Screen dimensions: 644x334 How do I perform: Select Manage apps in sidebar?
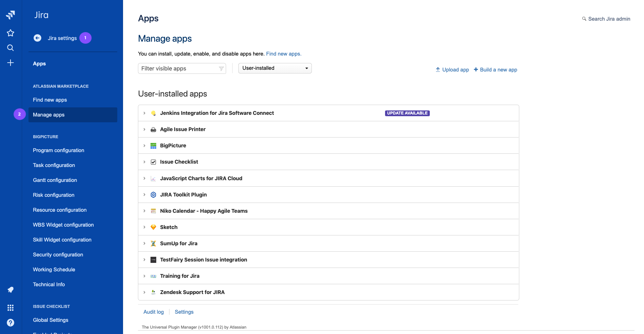coord(73,115)
